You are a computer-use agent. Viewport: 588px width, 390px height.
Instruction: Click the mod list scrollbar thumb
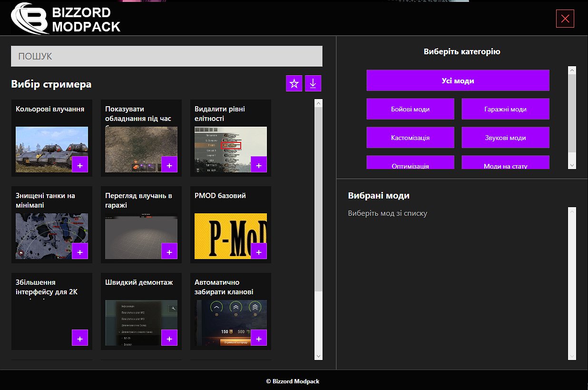(x=319, y=199)
